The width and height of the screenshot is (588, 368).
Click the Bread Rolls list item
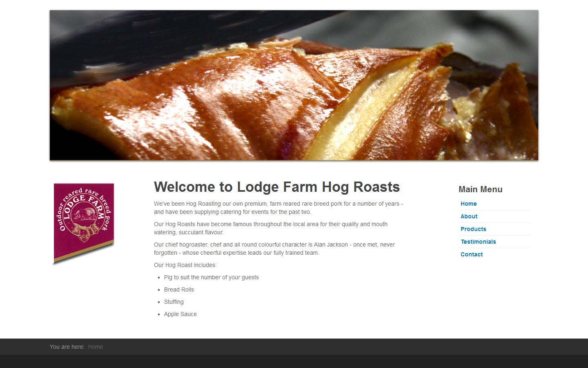179,289
